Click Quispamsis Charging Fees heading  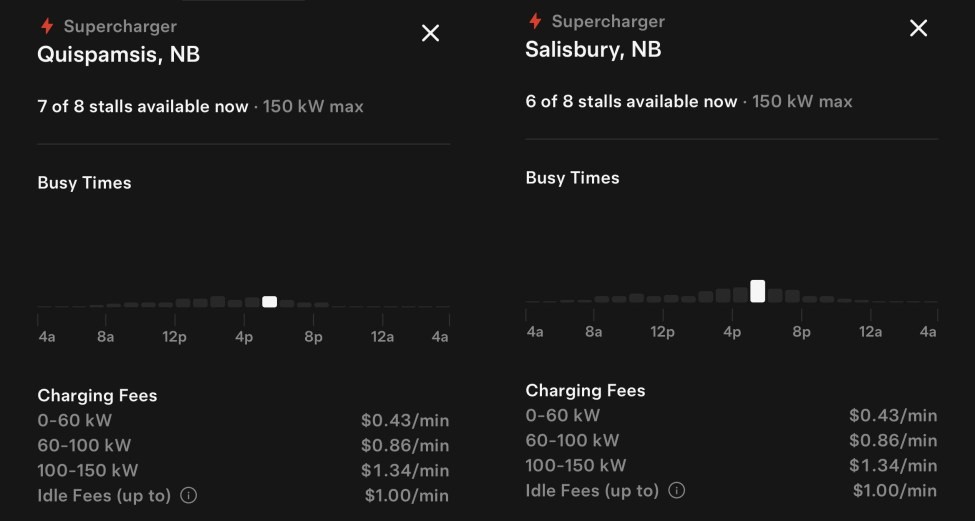tap(97, 395)
